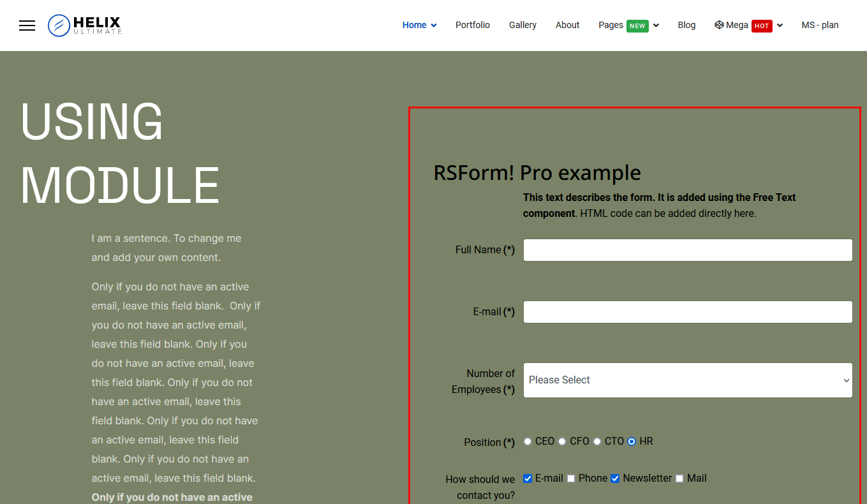Click the MS - plan link
867x504 pixels.
[820, 25]
